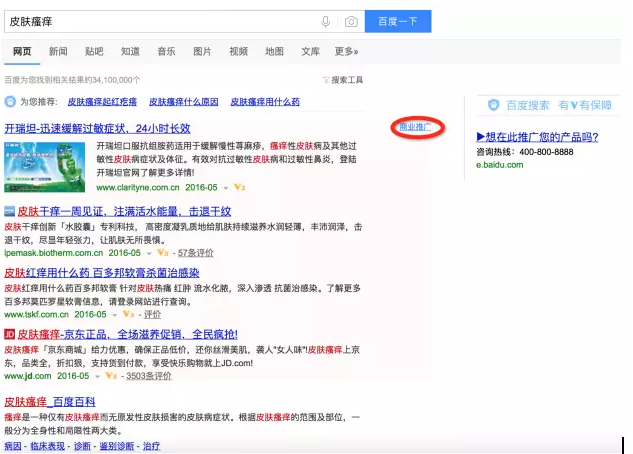Open 皮肤瘙痒_百度百科 result title
Screen dimensions: 633x454
point(50,402)
